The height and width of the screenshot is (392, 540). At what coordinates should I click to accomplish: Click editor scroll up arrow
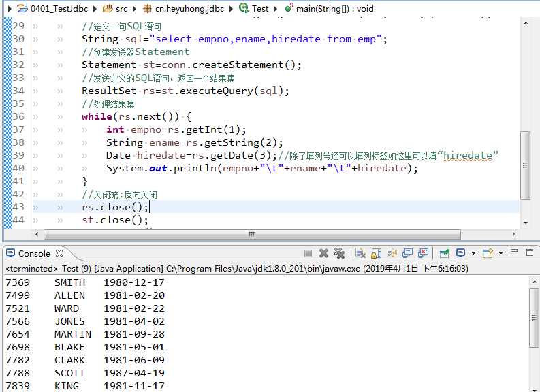click(x=526, y=23)
